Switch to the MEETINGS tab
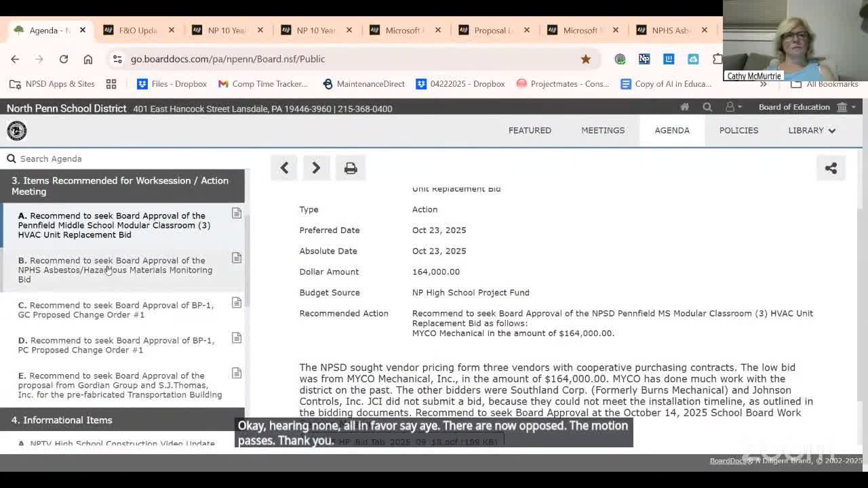 pos(603,130)
